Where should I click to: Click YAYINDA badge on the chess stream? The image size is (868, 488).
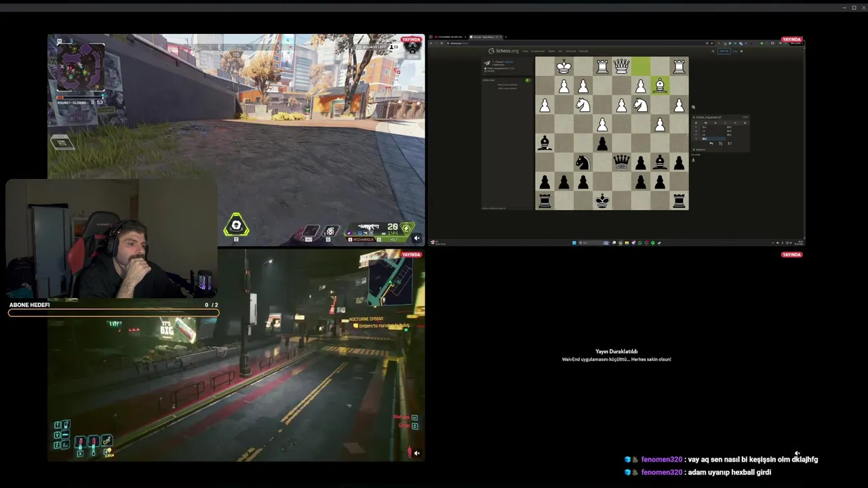pyautogui.click(x=791, y=39)
